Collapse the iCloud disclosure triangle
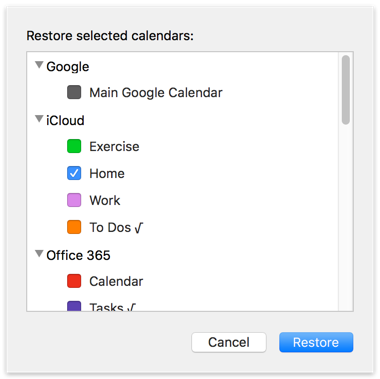The image size is (380, 379). (39, 119)
